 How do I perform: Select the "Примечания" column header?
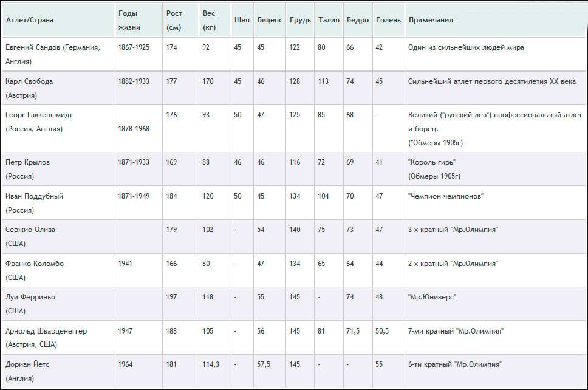coord(431,20)
